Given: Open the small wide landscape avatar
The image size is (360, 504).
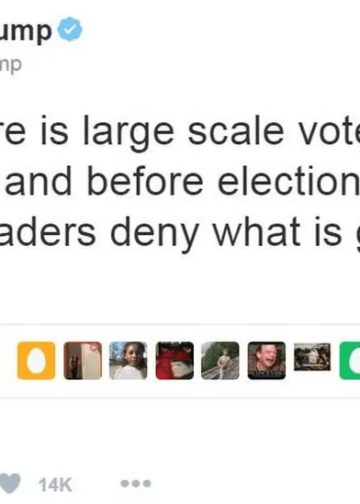Looking at the screenshot, I should coord(312,357).
